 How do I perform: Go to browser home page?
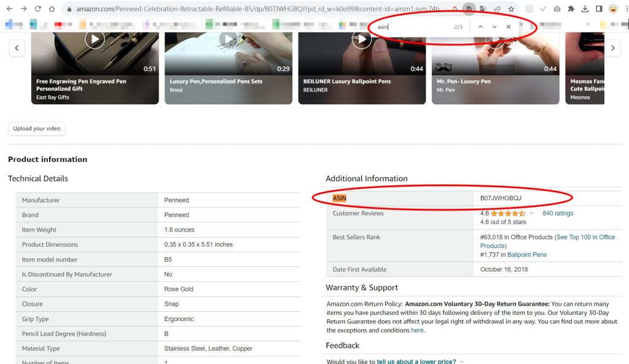52,9
